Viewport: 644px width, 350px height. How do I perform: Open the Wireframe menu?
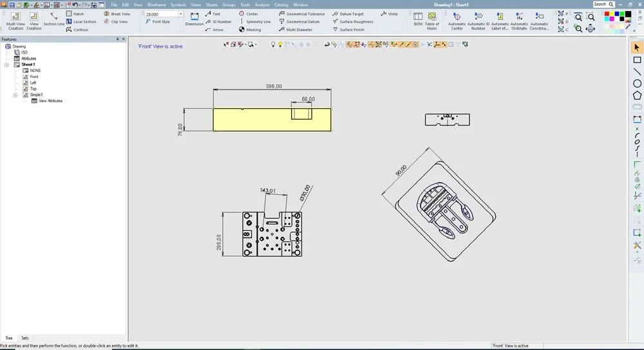coord(156,5)
